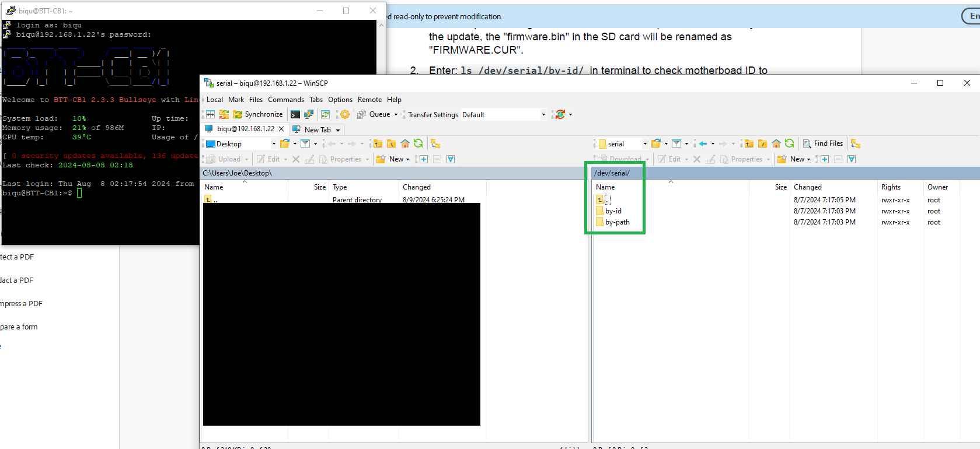
Task: Click local panel Invert Selection icon
Action: coord(451,159)
